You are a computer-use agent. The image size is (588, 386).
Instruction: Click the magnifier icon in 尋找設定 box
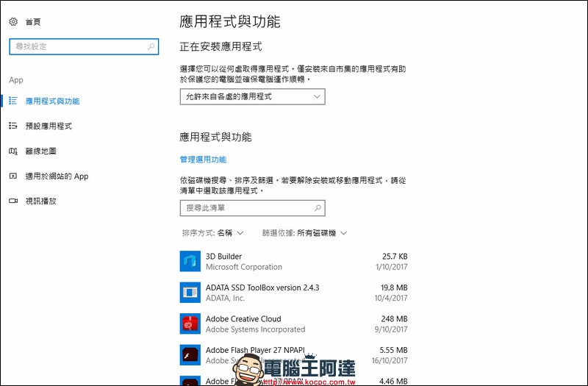tap(151, 46)
